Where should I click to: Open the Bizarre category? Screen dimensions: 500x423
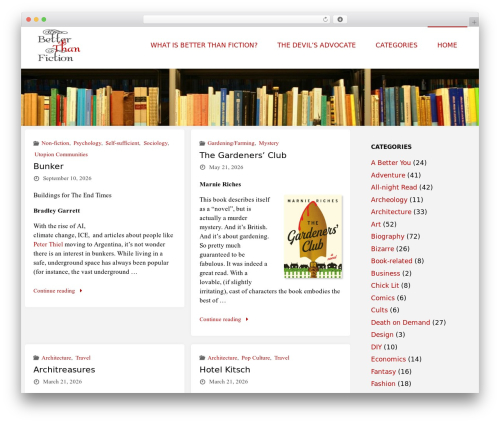point(382,249)
